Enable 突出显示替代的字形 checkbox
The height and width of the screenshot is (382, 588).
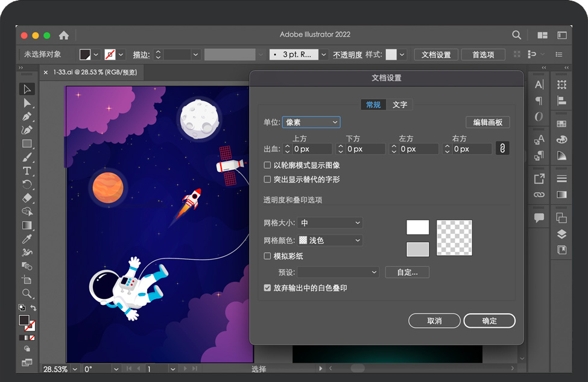[x=268, y=179]
